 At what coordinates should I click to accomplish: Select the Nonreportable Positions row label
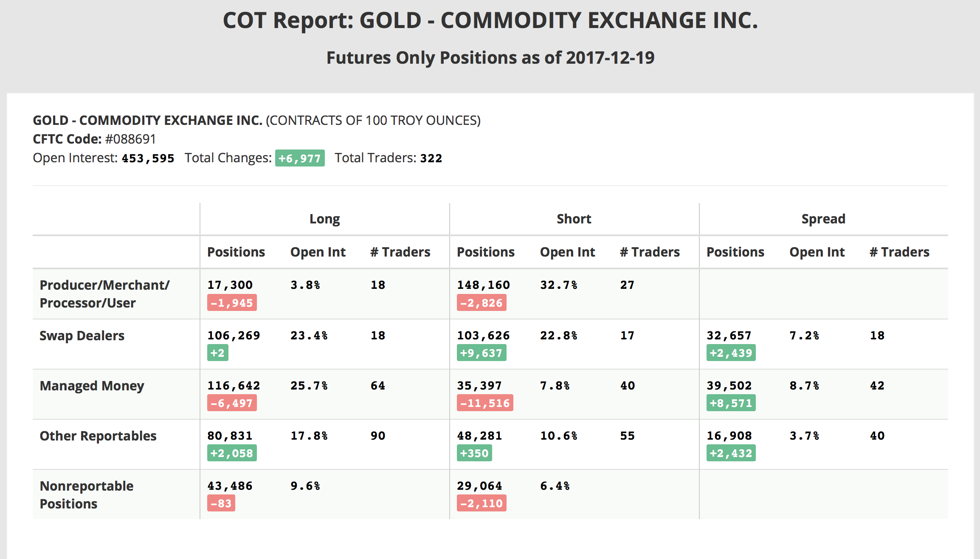(87, 495)
